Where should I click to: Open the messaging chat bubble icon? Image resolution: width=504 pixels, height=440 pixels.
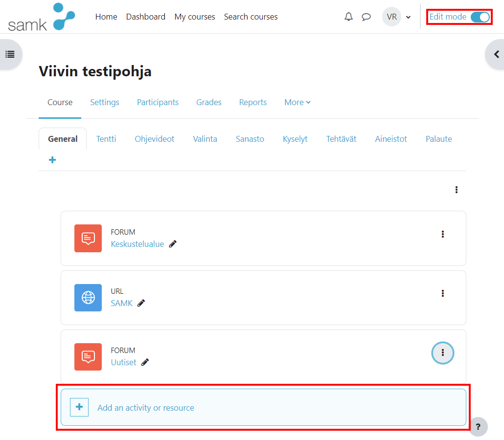[367, 17]
